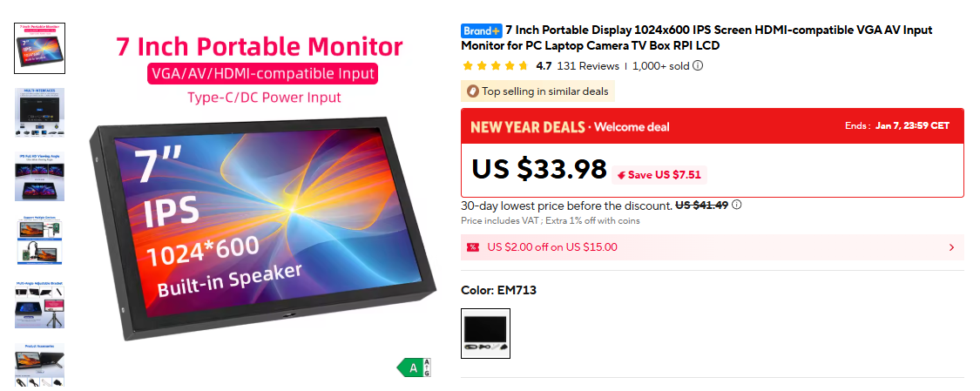Select the EM713 color variant swatch
980x391 pixels.
point(485,334)
